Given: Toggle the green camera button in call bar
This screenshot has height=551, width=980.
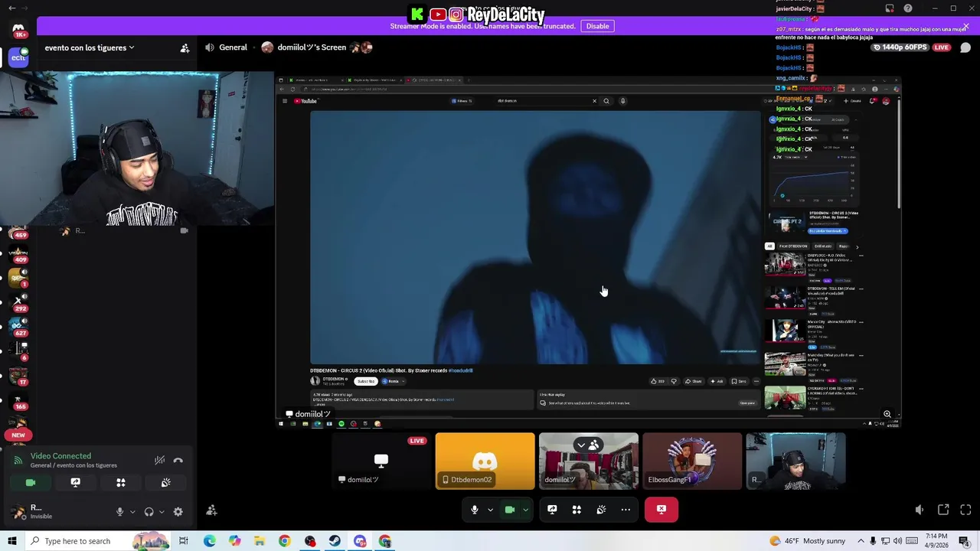Looking at the screenshot, I should pos(510,510).
